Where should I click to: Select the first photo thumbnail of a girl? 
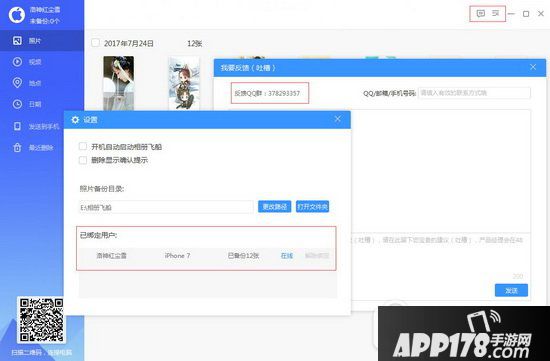(x=119, y=83)
